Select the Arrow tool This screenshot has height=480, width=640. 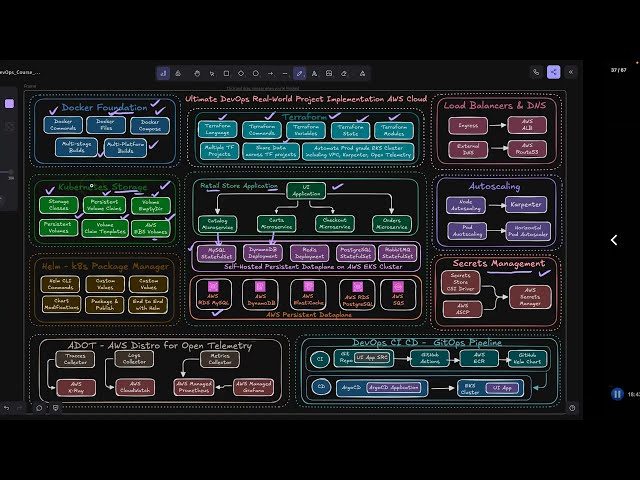coord(270,73)
